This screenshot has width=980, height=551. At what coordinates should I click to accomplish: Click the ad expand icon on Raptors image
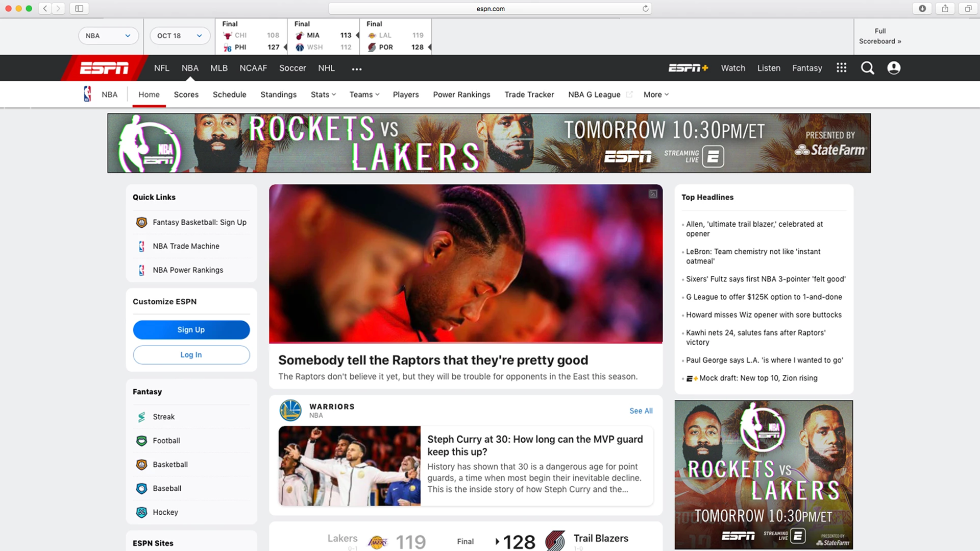[653, 194]
